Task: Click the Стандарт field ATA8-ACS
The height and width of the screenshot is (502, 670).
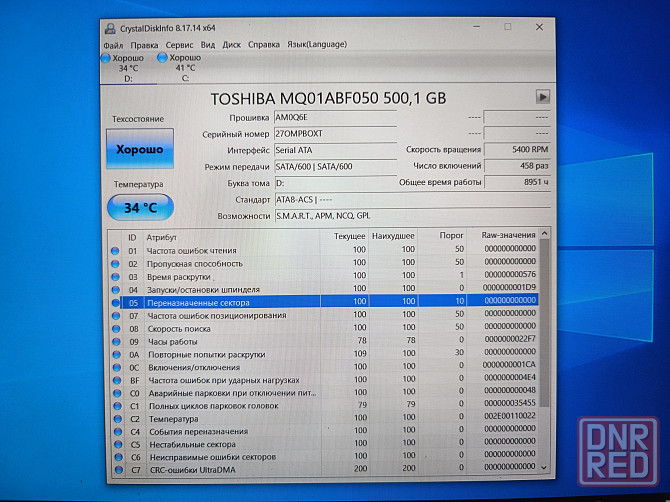Action: (x=412, y=200)
